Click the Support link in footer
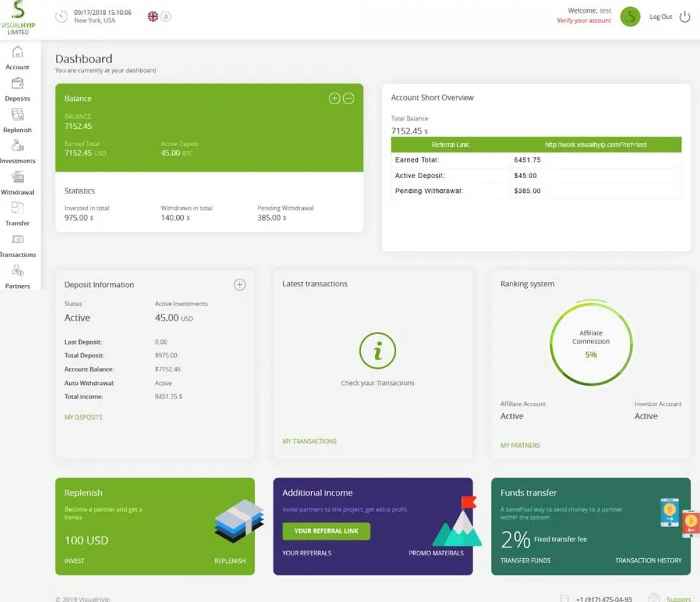 [x=678, y=599]
